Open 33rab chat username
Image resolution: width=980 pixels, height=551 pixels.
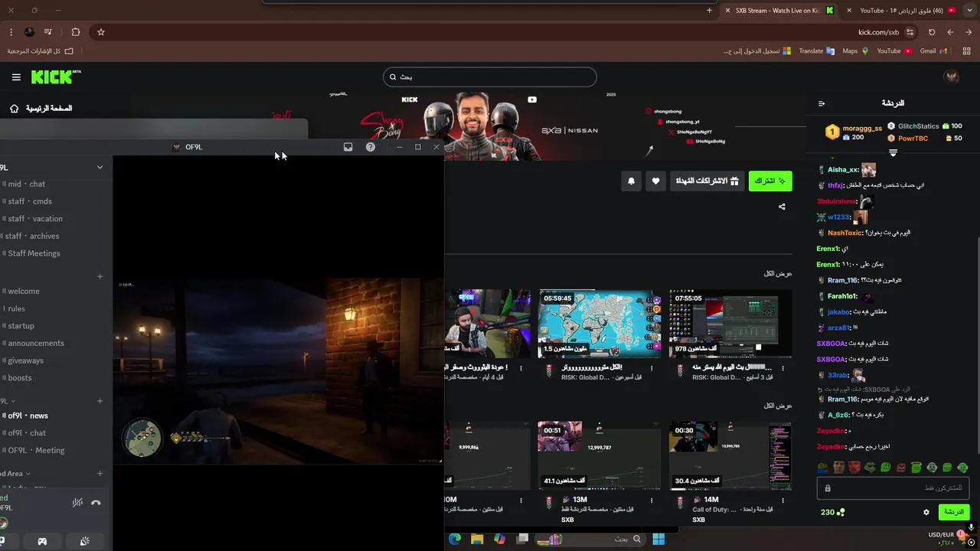pos(838,376)
